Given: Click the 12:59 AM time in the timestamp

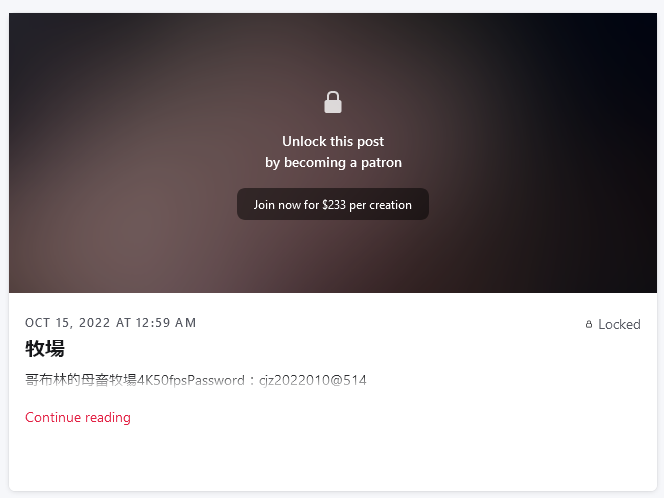Looking at the screenshot, I should (x=166, y=323).
